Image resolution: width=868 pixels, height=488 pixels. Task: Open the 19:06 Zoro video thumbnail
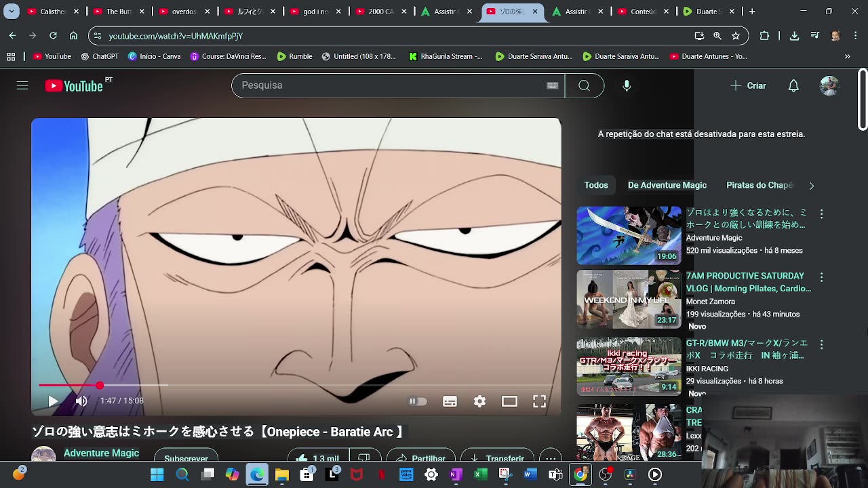point(629,235)
